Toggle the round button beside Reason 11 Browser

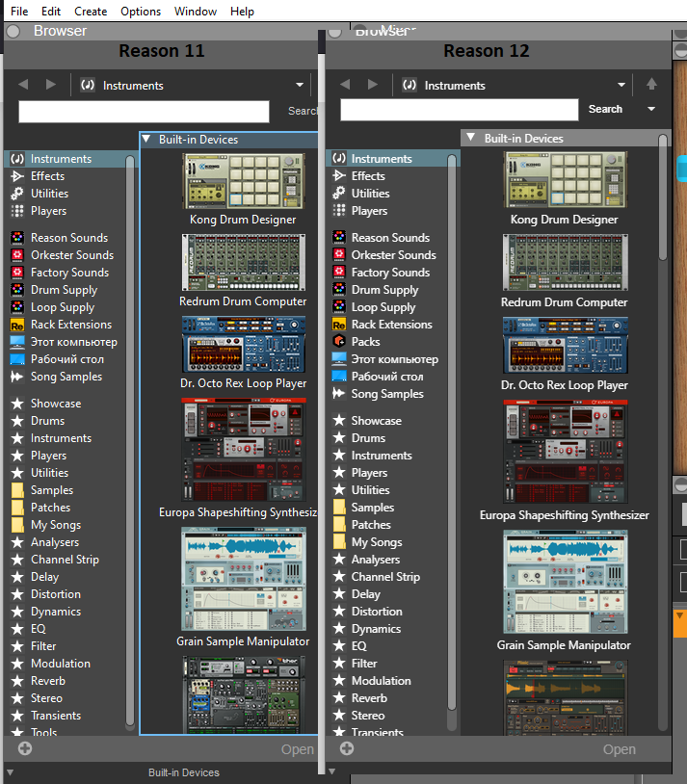tap(13, 32)
